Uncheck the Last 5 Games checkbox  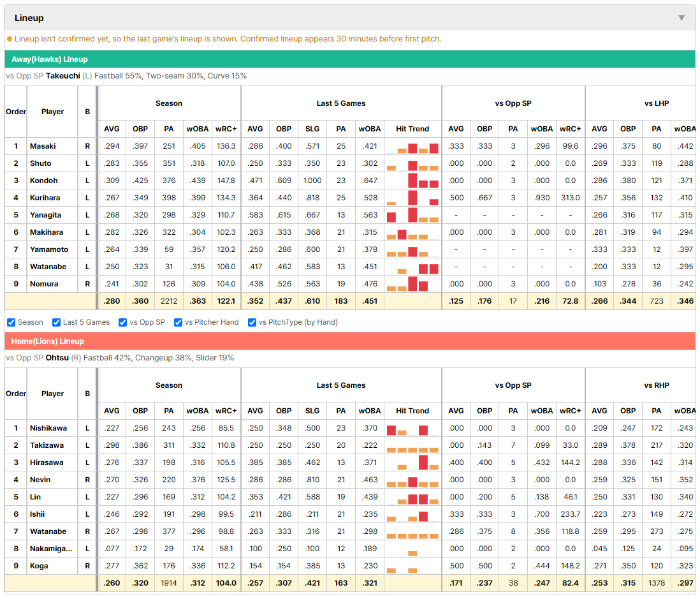(56, 323)
